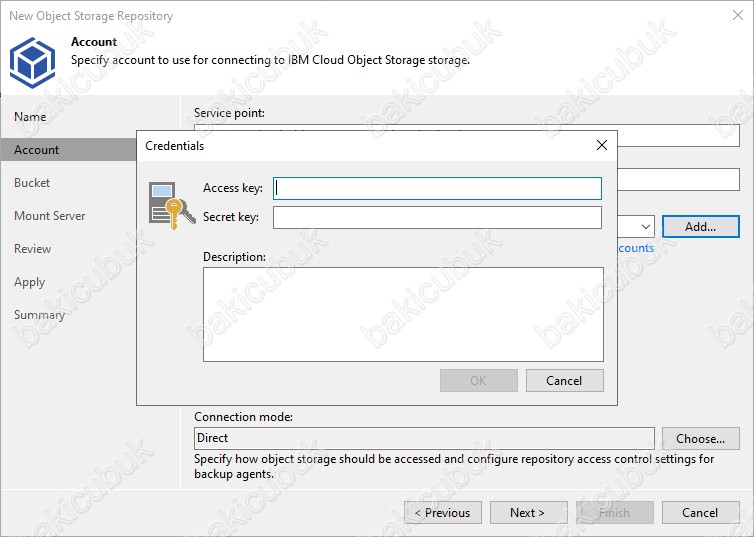Screen dimensions: 754x537
Task: Click the blue cube repository wizard icon
Action: coord(32,62)
